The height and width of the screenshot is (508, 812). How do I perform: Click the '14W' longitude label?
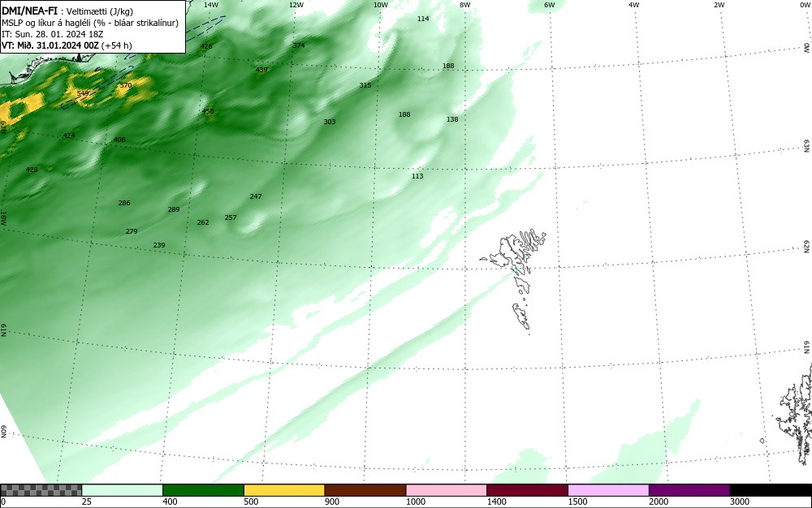click(211, 5)
